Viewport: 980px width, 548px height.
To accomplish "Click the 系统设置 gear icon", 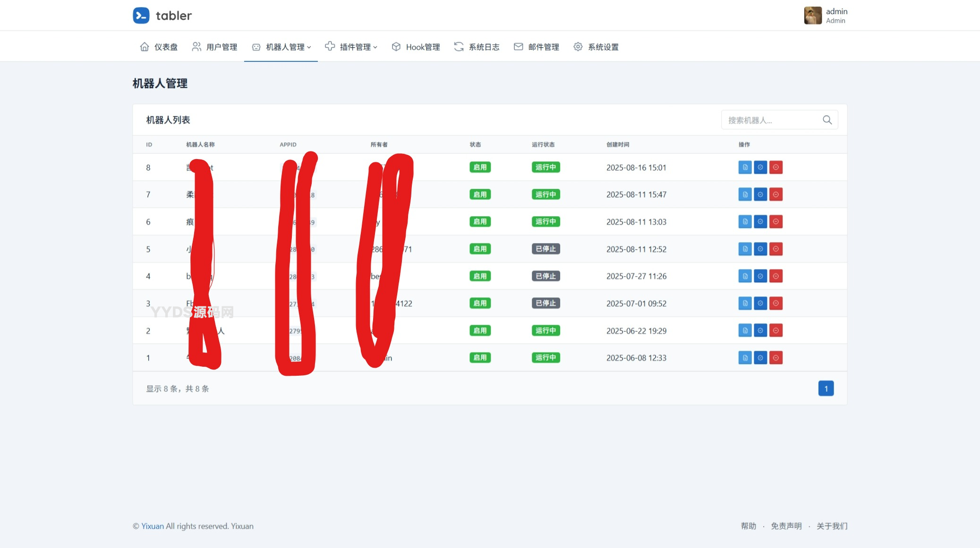I will coord(577,46).
